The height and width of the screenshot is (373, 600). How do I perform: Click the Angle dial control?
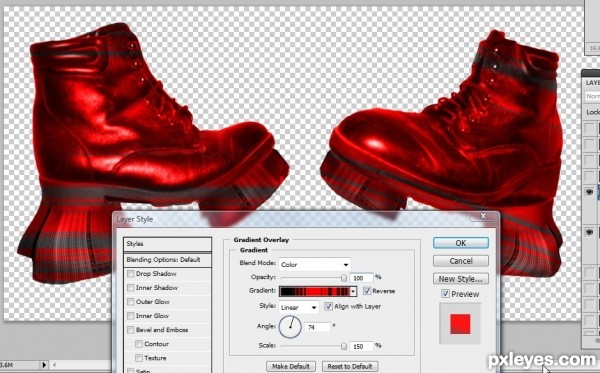290,327
